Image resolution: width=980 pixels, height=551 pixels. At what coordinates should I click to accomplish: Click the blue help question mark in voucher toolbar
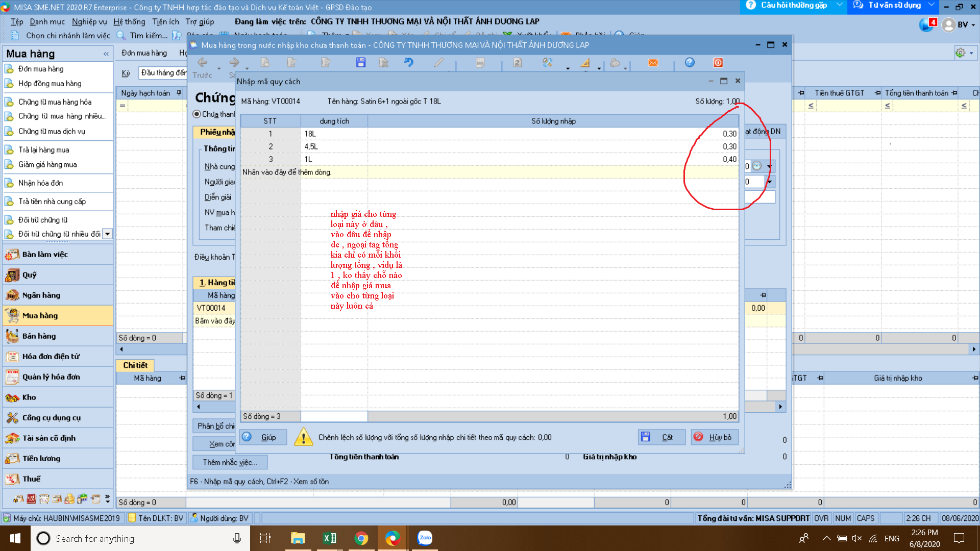[x=690, y=63]
